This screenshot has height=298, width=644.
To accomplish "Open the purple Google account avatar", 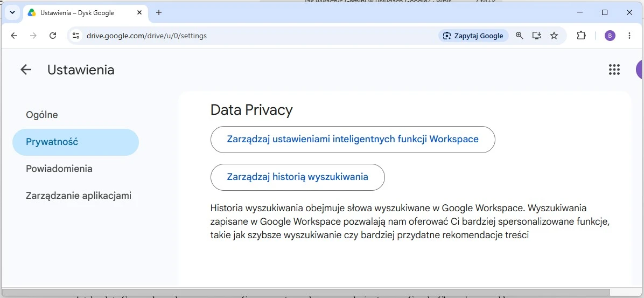I will (640, 70).
